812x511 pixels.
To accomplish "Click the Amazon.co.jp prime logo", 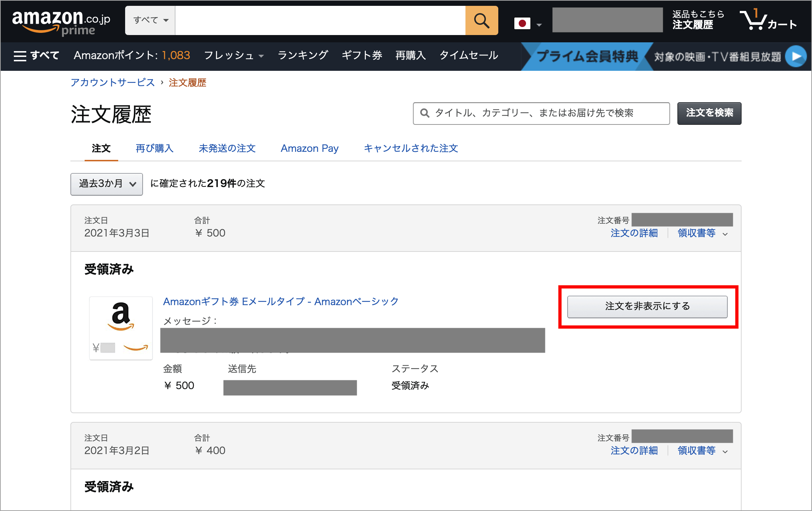I will (x=61, y=23).
